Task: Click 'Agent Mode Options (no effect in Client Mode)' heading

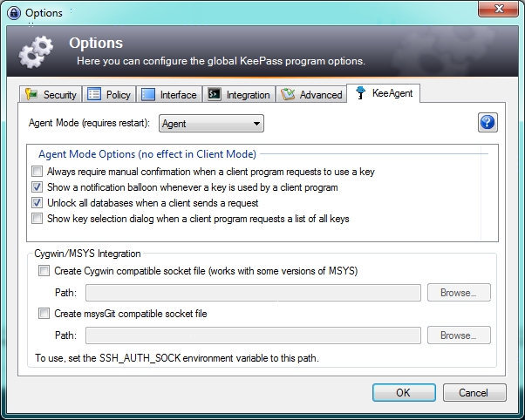Action: (147, 154)
